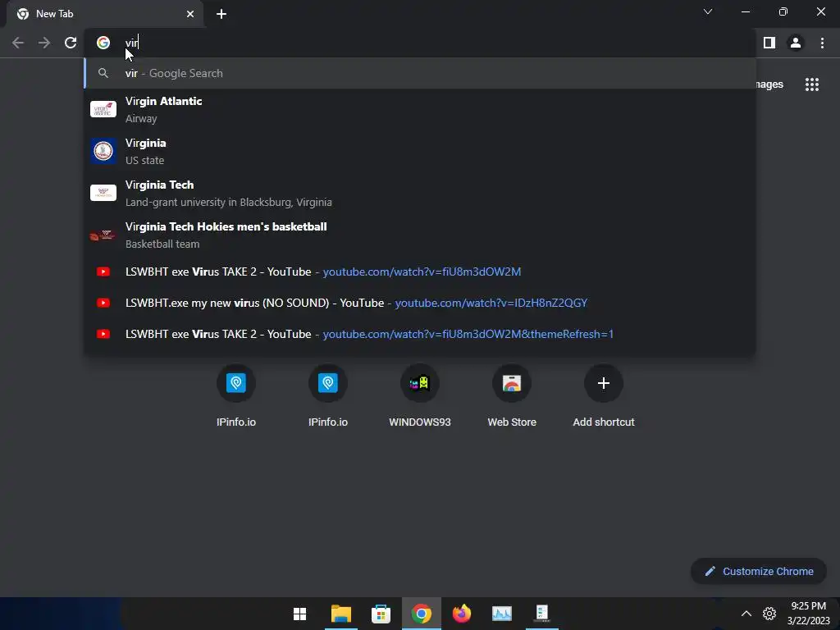Viewport: 840px width, 630px height.
Task: Open a new tab with the plus button
Action: tap(221, 14)
